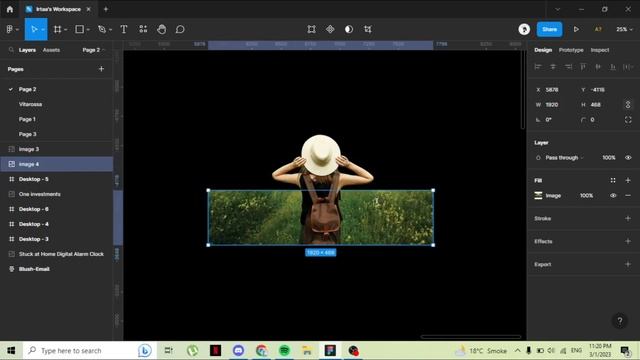Click the Align bottom icon
Viewport: 640px width, 360px height.
(613, 67)
